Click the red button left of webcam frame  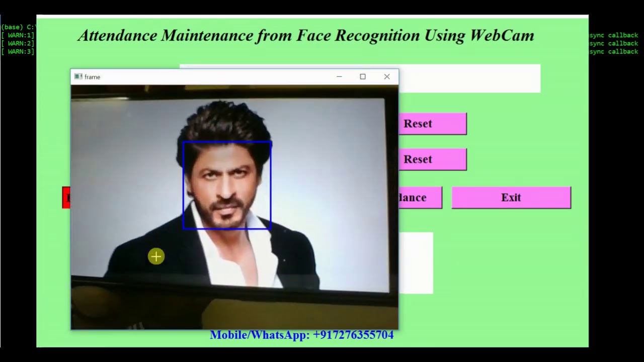[x=66, y=198]
